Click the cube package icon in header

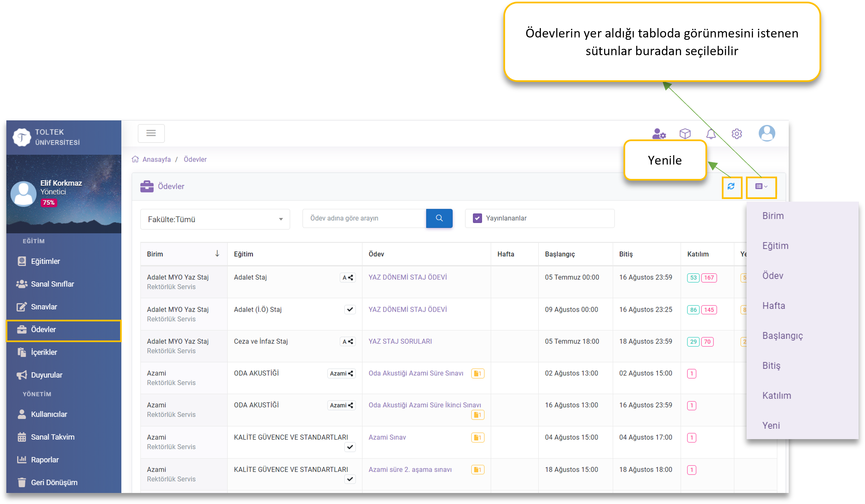685,134
